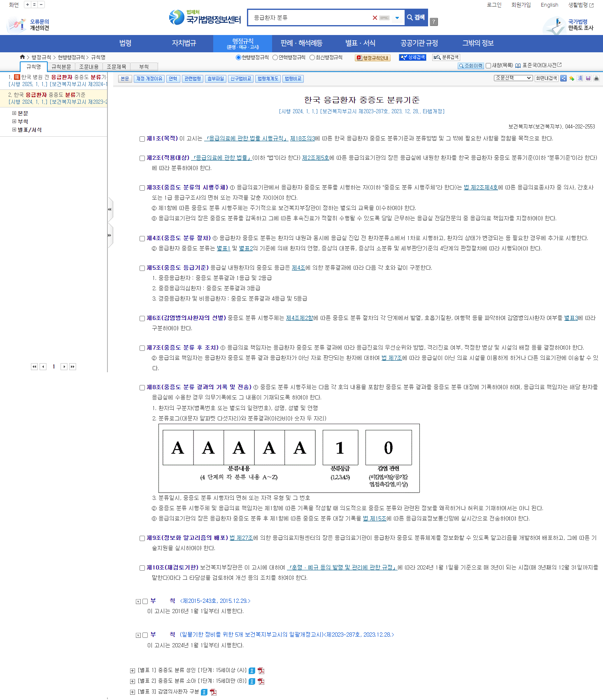Select the 연혁행정규칙 radio button

point(275,58)
